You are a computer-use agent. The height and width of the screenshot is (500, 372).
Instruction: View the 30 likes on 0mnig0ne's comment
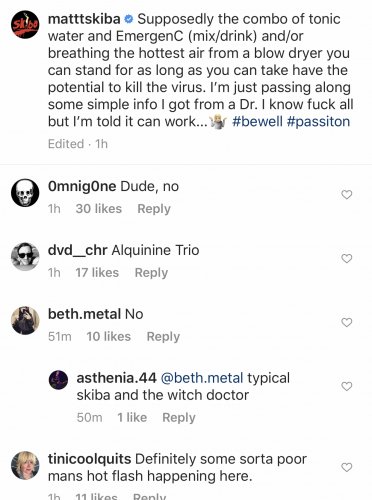[x=99, y=209]
